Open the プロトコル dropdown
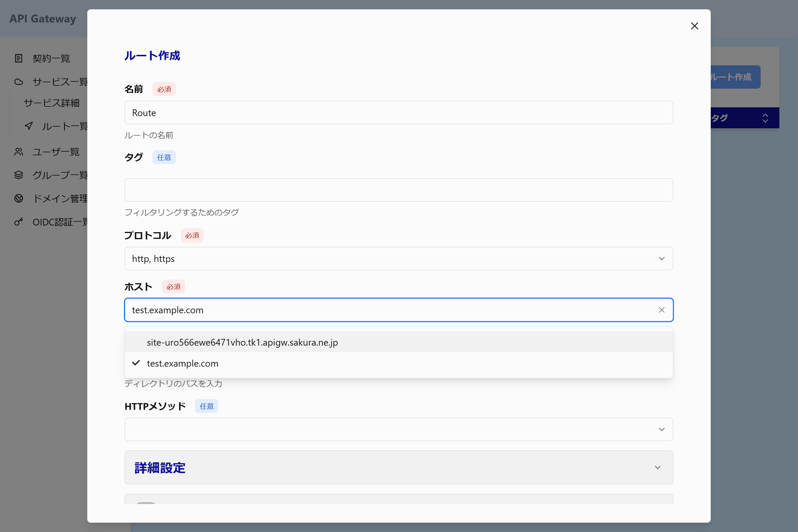798x532 pixels. point(399,258)
